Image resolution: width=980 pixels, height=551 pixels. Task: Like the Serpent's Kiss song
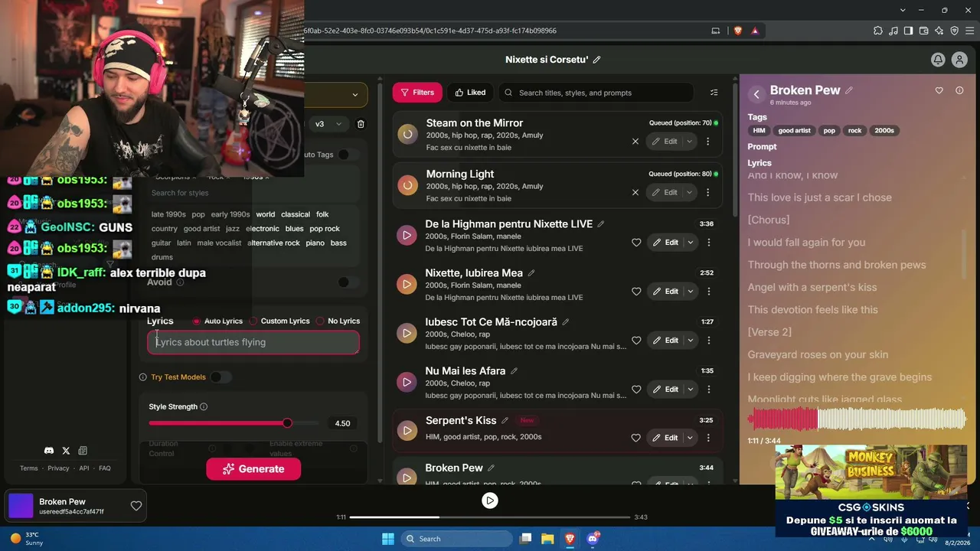click(x=636, y=438)
